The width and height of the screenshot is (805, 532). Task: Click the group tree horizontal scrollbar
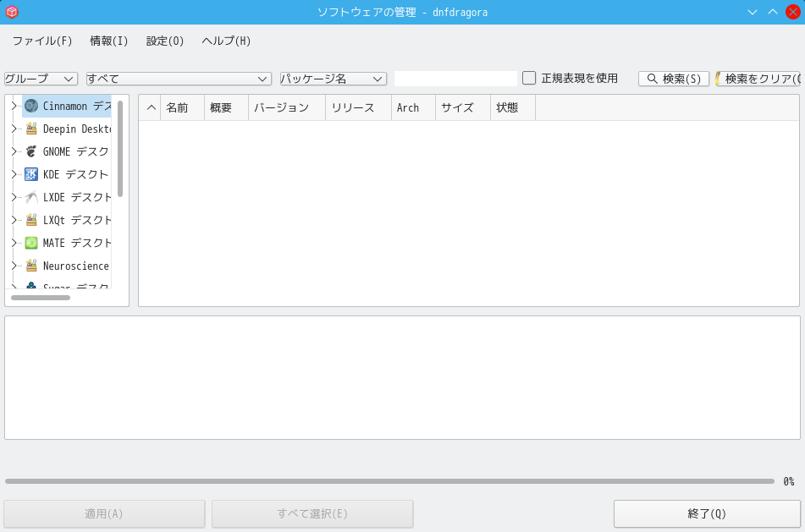(x=41, y=298)
